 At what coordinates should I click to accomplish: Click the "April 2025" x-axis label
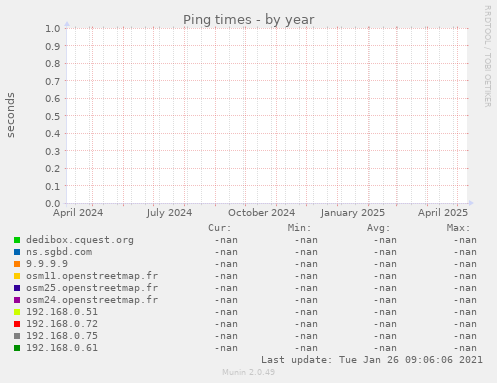[x=443, y=213]
